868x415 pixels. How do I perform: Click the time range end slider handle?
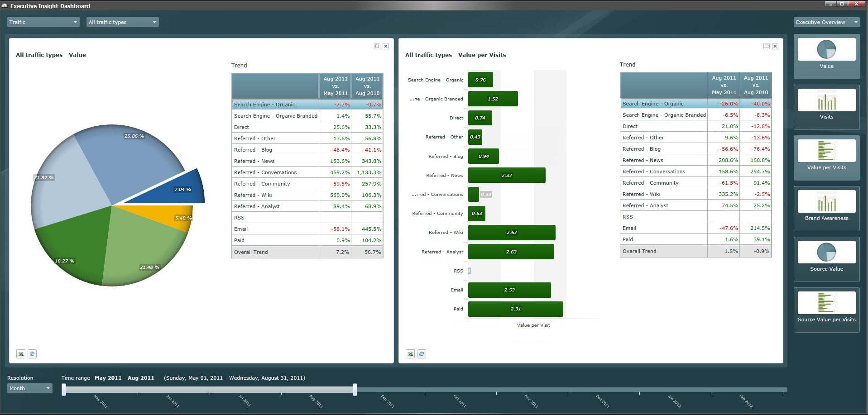355,389
